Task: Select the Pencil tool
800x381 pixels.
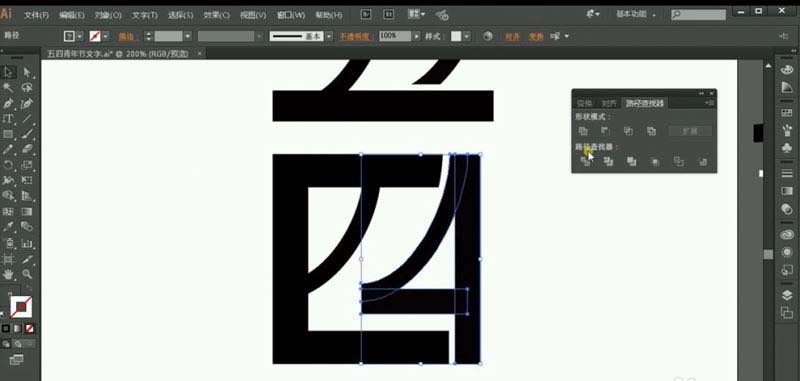Action: click(x=9, y=149)
